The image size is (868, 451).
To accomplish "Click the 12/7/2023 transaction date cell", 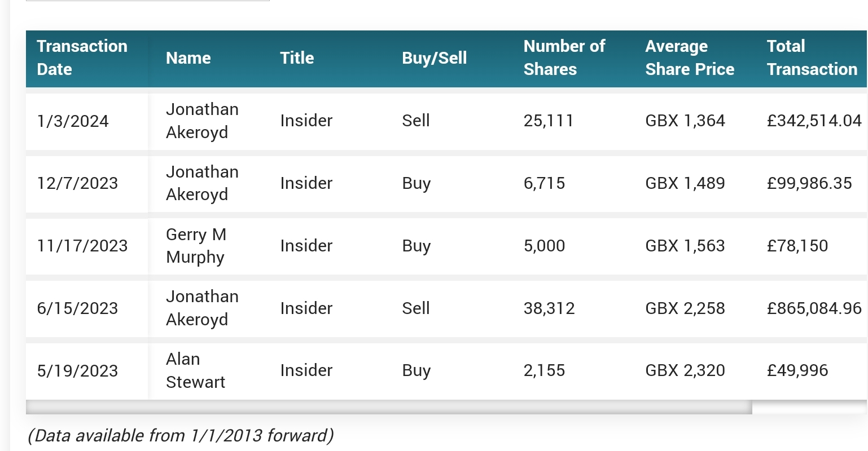I will [x=77, y=183].
